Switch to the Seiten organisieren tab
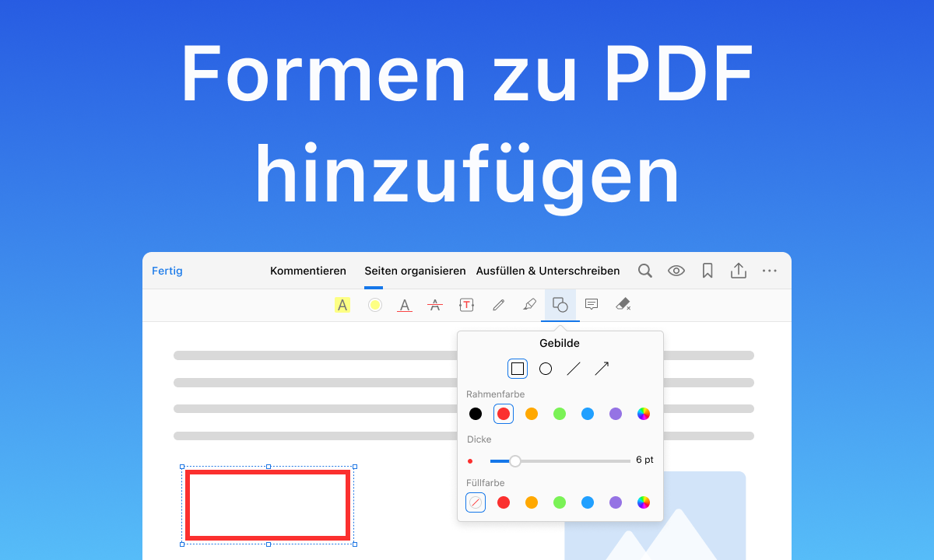Image resolution: width=934 pixels, height=560 pixels. coord(415,270)
